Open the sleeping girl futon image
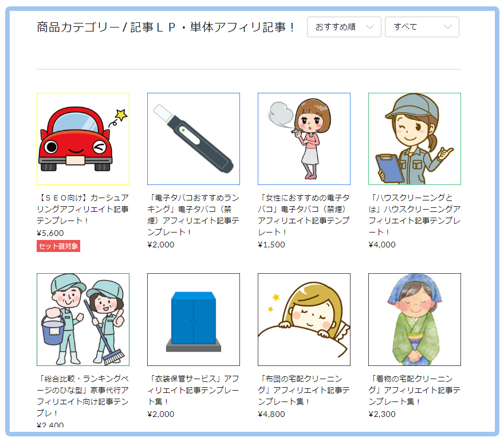Viewport: 504px width, 441px height. (x=304, y=320)
